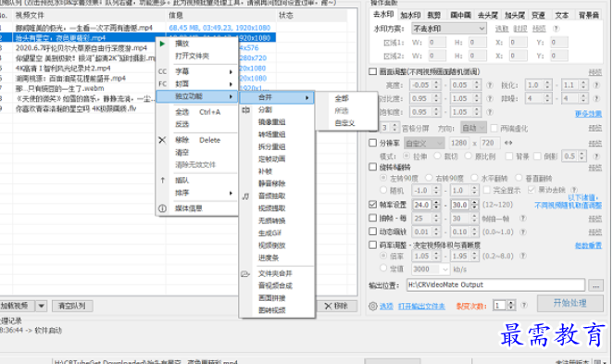Screen dimensions: 613x364
Task: Click the repeat count spinner showing 1
Action: point(505,306)
